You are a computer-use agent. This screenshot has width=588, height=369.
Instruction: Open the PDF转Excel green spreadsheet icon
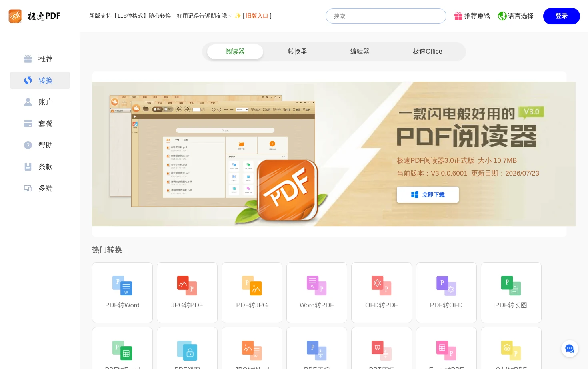pos(122,351)
